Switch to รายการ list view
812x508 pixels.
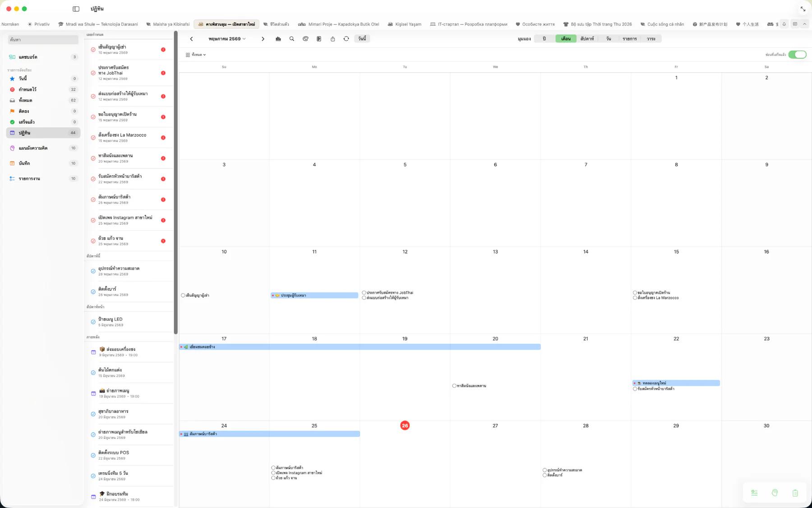pyautogui.click(x=630, y=39)
